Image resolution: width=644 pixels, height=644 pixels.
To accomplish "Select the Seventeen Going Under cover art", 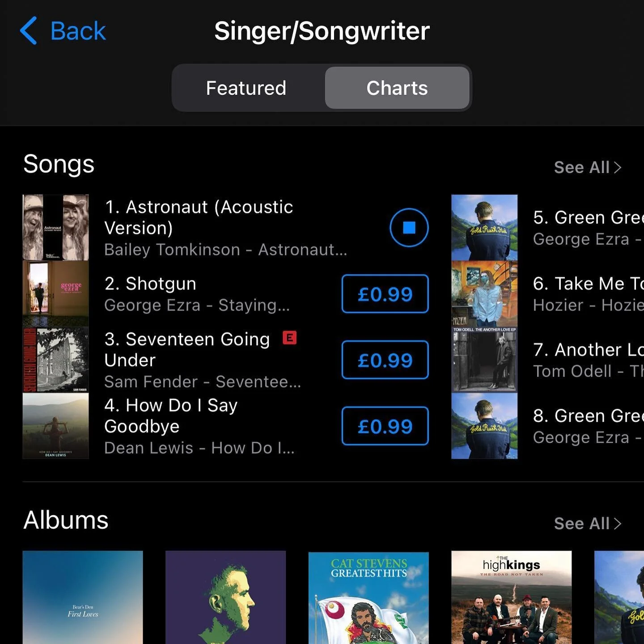I will (x=55, y=360).
